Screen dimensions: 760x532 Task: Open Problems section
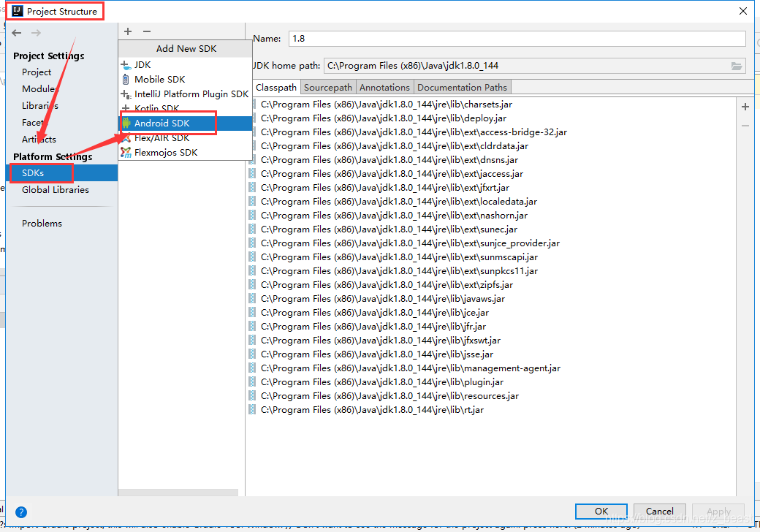pyautogui.click(x=42, y=224)
